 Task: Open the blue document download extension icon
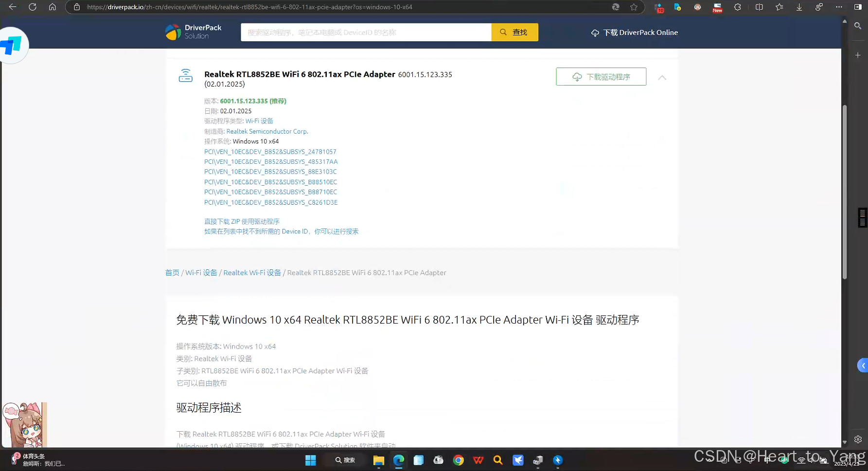pos(677,7)
